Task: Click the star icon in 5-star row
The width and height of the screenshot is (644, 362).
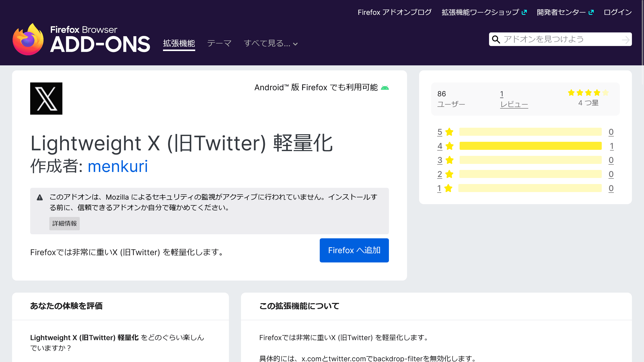Action: click(x=449, y=132)
